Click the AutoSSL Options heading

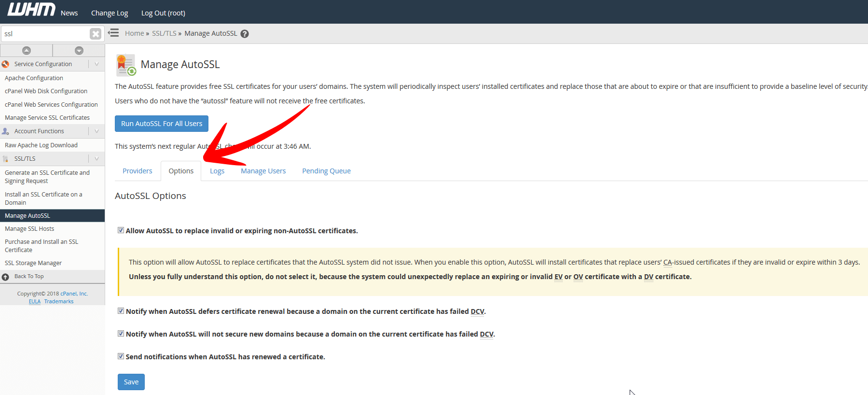click(151, 196)
